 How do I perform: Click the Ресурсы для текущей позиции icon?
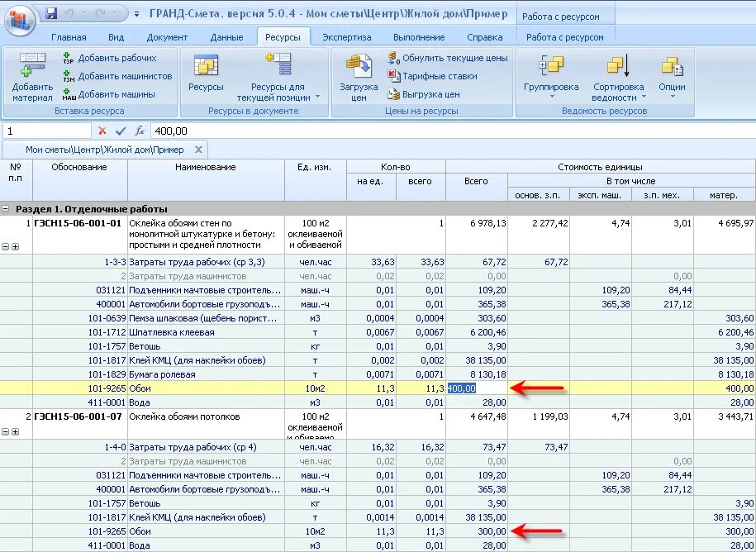(x=278, y=64)
